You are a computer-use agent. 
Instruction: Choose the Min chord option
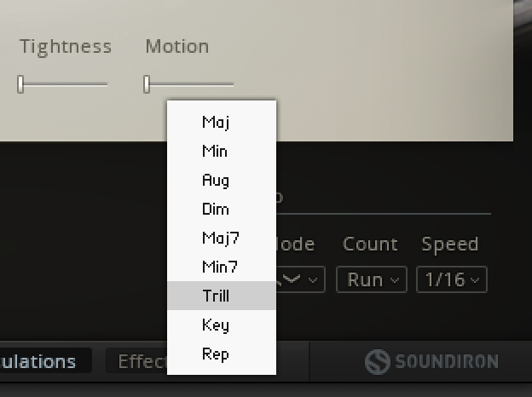pyautogui.click(x=215, y=151)
